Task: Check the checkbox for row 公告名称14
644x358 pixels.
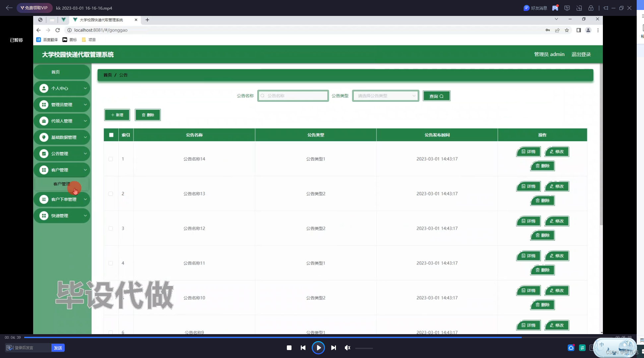Action: 111,159
